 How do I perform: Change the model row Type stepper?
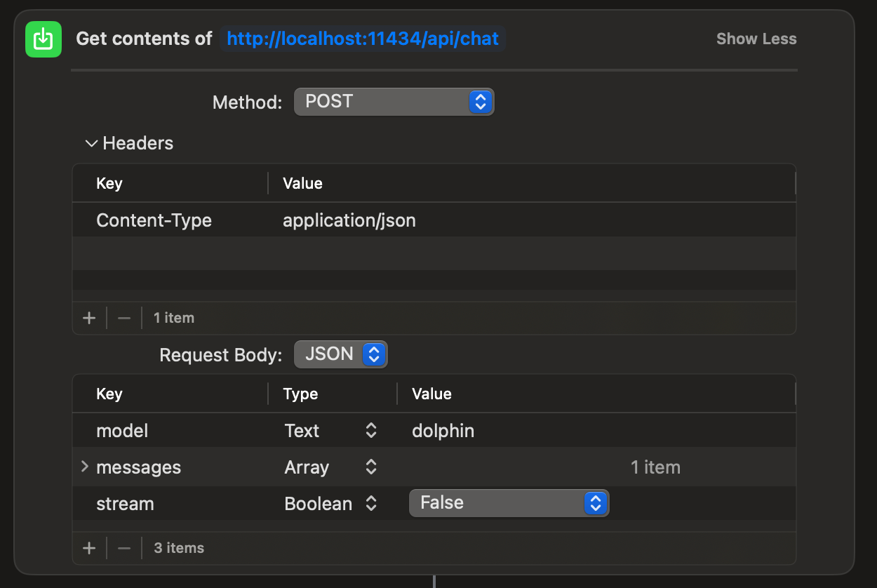371,431
